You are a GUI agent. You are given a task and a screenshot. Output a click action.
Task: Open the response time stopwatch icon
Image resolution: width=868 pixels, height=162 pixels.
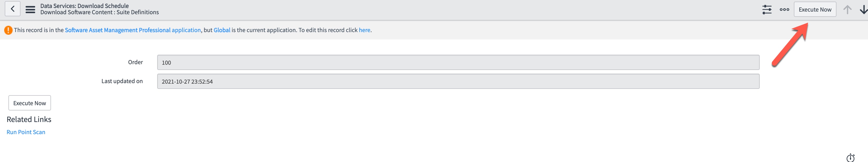pos(850,158)
